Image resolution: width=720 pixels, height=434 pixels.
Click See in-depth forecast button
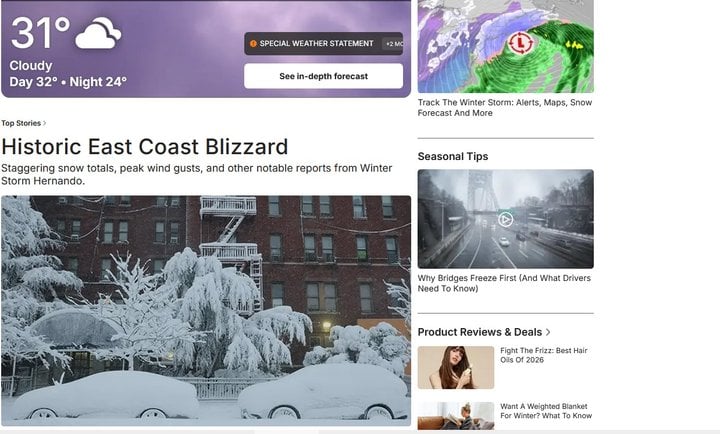point(323,76)
